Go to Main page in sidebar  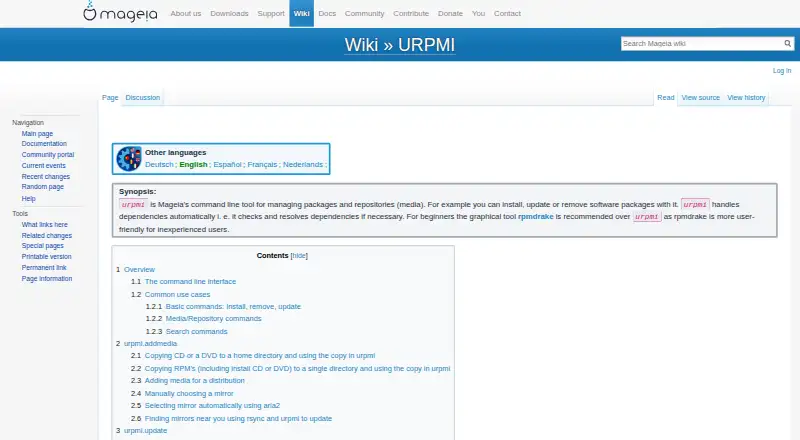[x=37, y=134]
